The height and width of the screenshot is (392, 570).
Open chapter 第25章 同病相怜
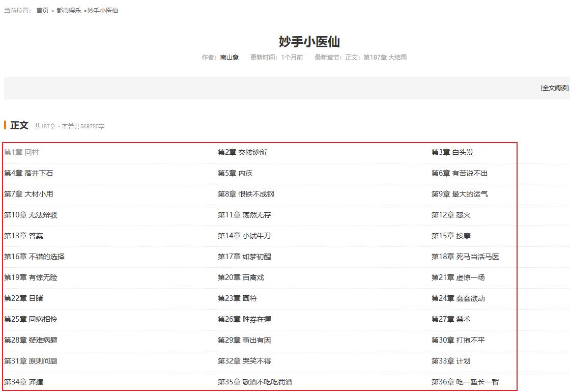[31, 319]
